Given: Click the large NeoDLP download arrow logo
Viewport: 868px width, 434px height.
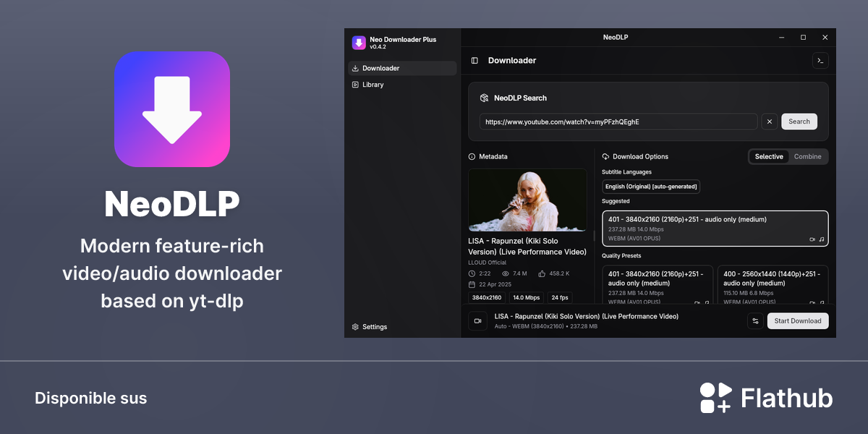Looking at the screenshot, I should 172,109.
